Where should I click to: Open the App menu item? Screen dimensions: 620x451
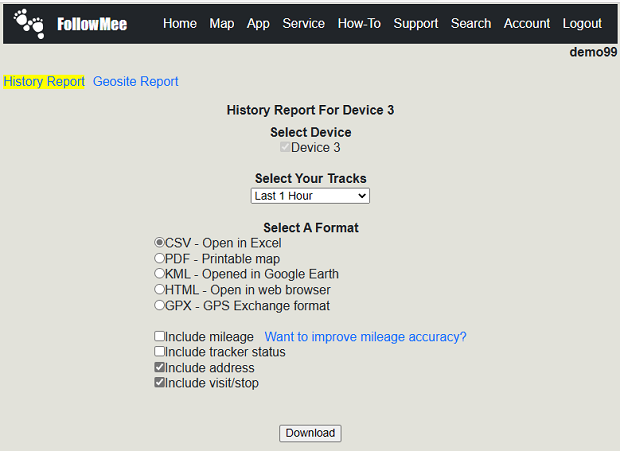258,24
